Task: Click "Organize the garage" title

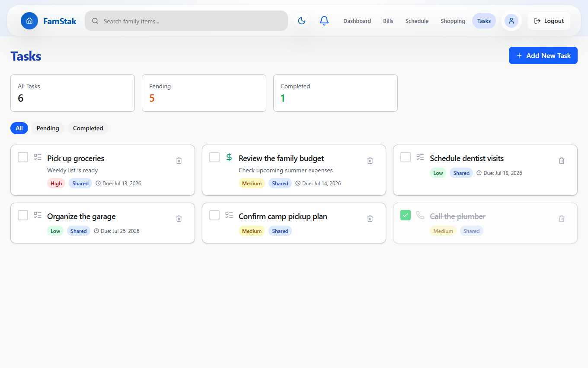Action: 81,216
